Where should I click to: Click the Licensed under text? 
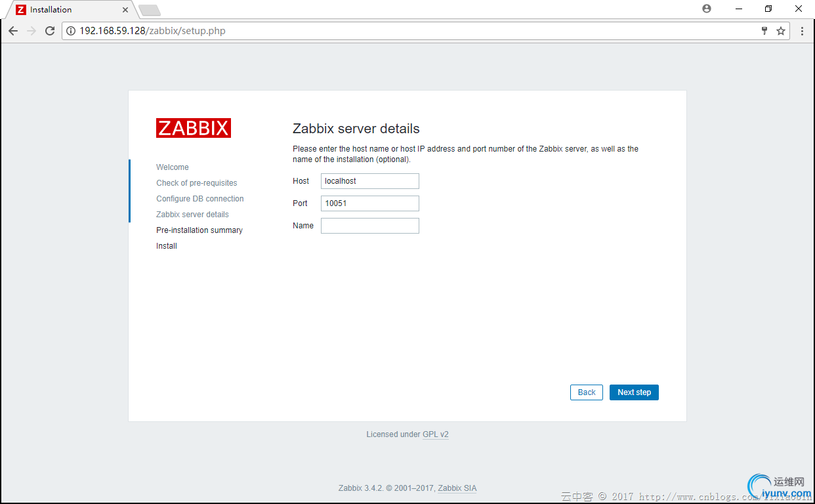(x=393, y=434)
